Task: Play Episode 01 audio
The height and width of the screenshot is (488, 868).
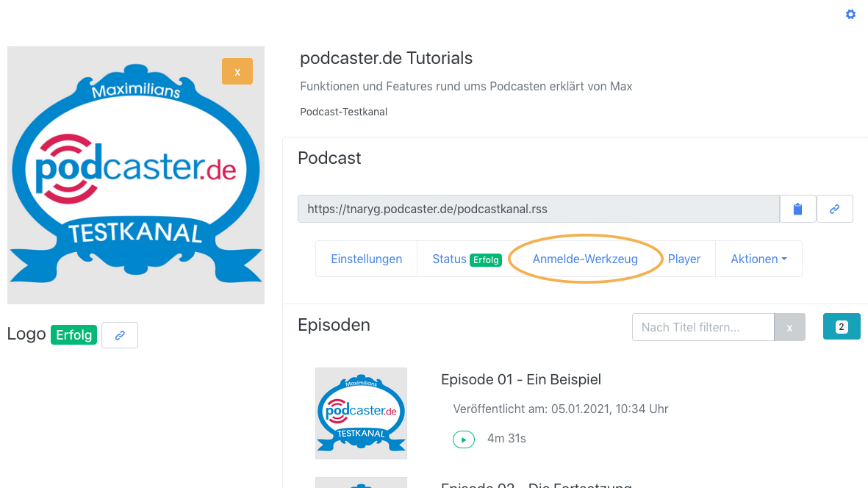Action: (463, 439)
